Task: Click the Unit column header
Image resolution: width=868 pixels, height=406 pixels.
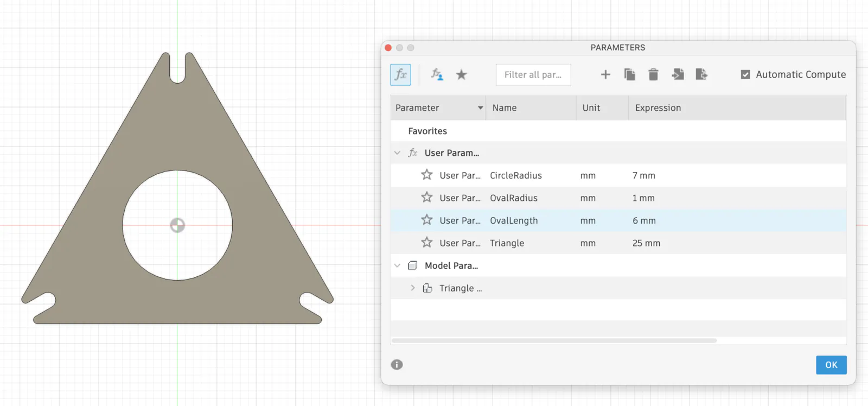Action: 602,108
